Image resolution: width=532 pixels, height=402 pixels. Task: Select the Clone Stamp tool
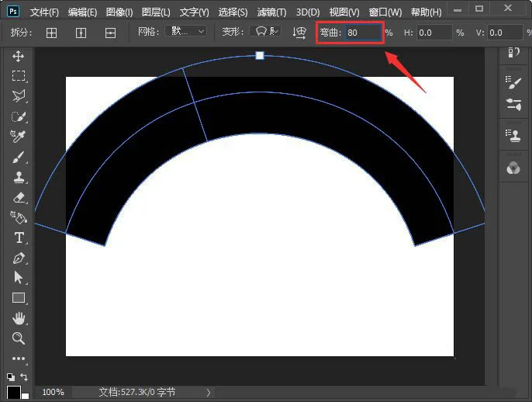tap(18, 177)
